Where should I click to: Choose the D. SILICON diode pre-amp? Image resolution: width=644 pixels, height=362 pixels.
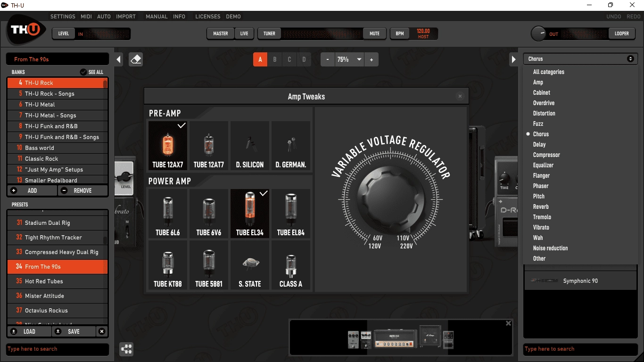(x=250, y=146)
